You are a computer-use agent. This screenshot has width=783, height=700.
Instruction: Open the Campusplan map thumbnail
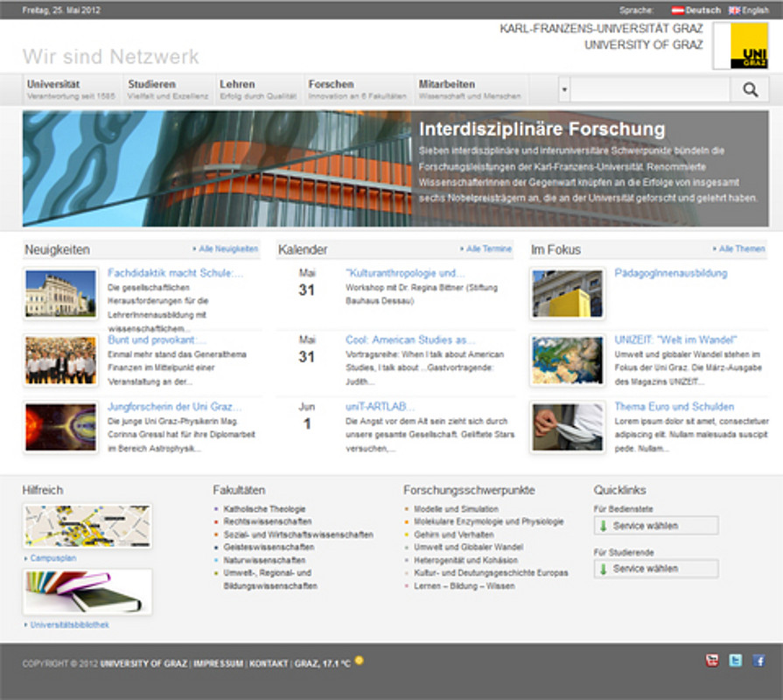pos(87,526)
